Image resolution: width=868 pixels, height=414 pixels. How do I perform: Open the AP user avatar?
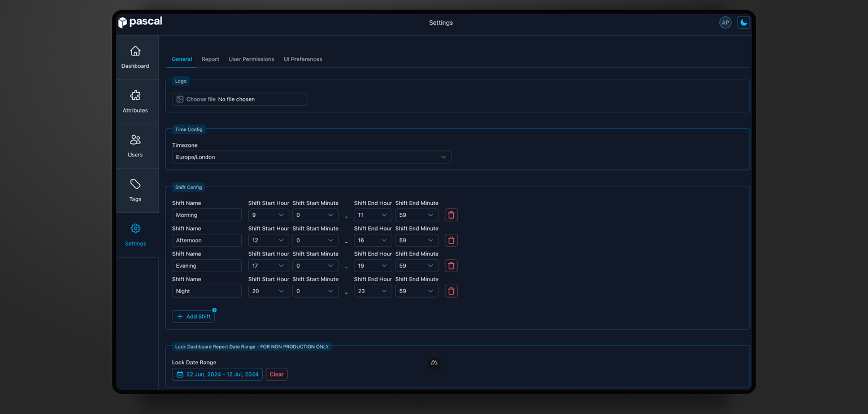tap(725, 23)
